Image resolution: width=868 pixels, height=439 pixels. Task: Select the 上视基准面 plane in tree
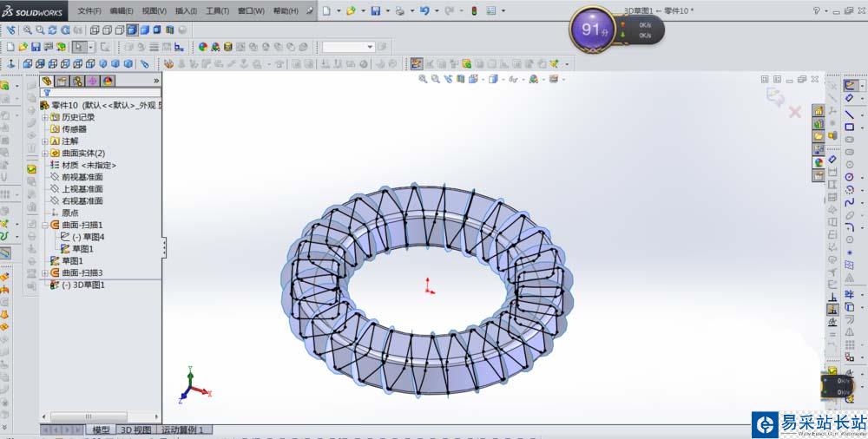pyautogui.click(x=82, y=189)
